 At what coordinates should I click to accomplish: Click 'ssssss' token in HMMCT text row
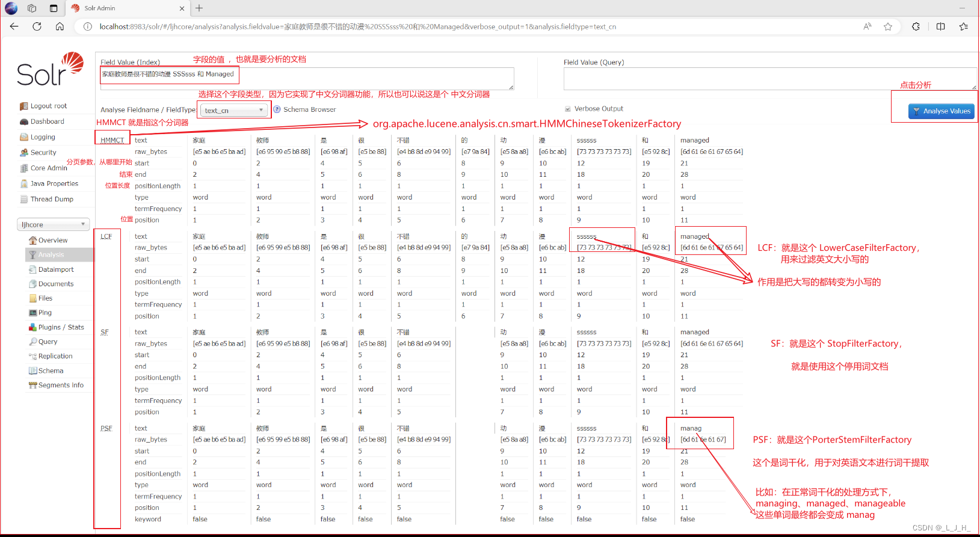(x=587, y=140)
